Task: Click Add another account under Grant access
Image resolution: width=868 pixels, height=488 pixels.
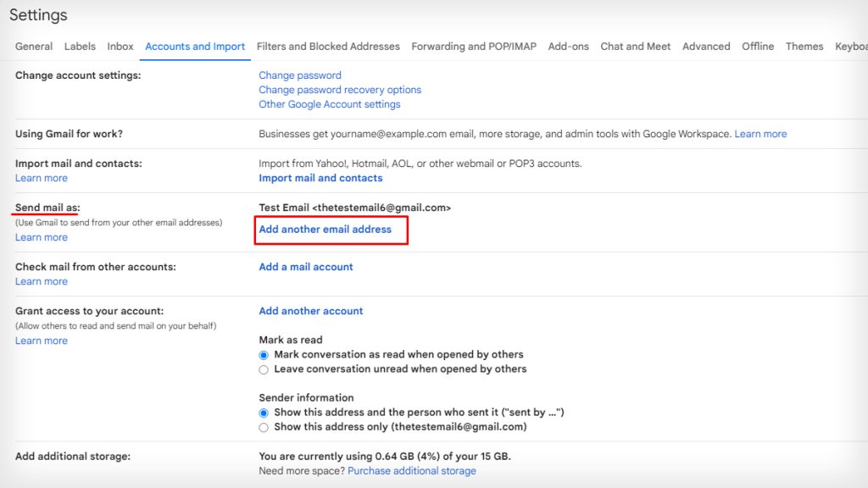Action: click(310, 311)
